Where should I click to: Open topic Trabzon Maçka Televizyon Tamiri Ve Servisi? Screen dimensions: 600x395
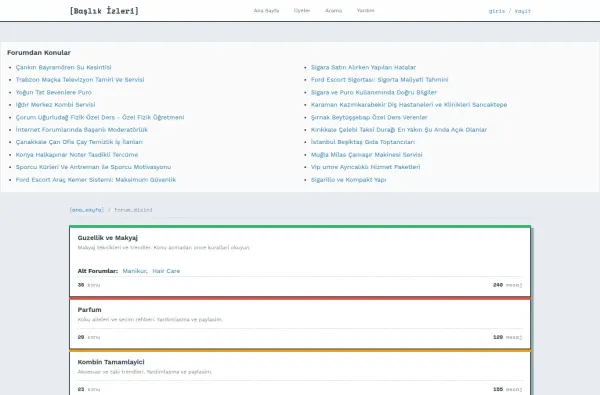tap(80, 80)
